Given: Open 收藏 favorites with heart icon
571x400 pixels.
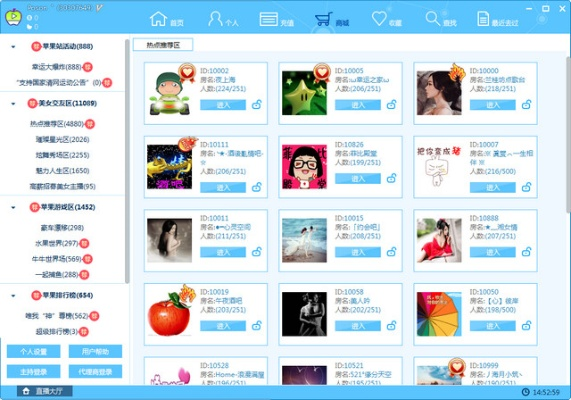Looking at the screenshot, I should coord(387,20).
